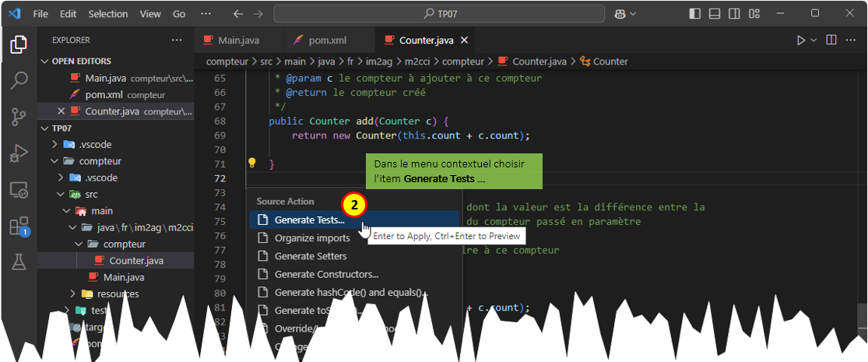Open the Selection menu in menu bar
Image resolution: width=868 pixels, height=362 pixels.
[x=107, y=14]
